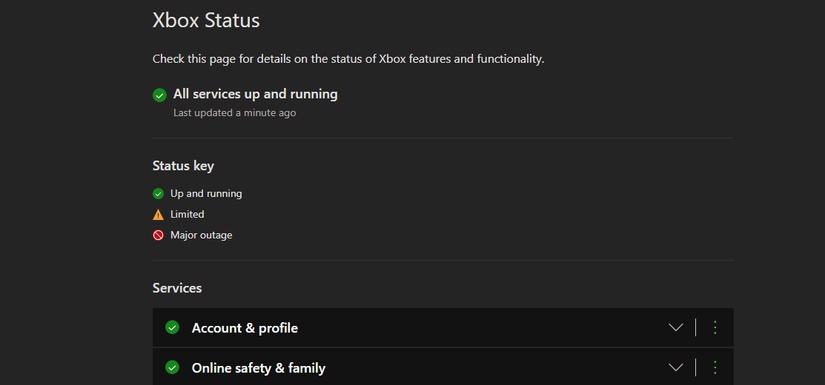Click the Services section heading
The width and height of the screenshot is (825, 385).
(x=177, y=288)
